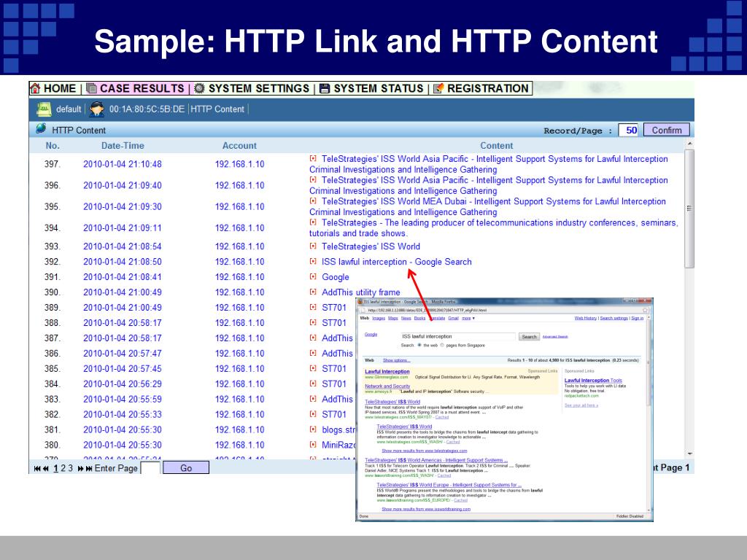This screenshot has width=747, height=560.
Task: Click the 'Date-Time' column header
Action: pyautogui.click(x=123, y=146)
